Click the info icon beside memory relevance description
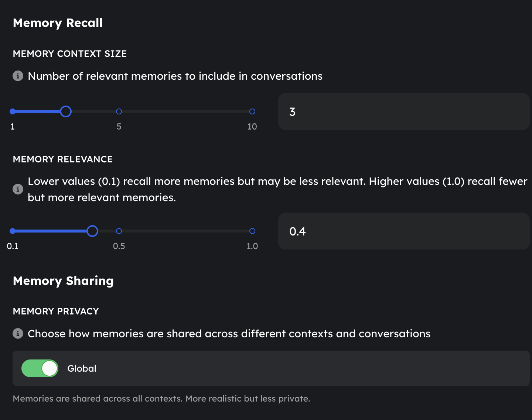The height and width of the screenshot is (420, 532). (x=18, y=189)
